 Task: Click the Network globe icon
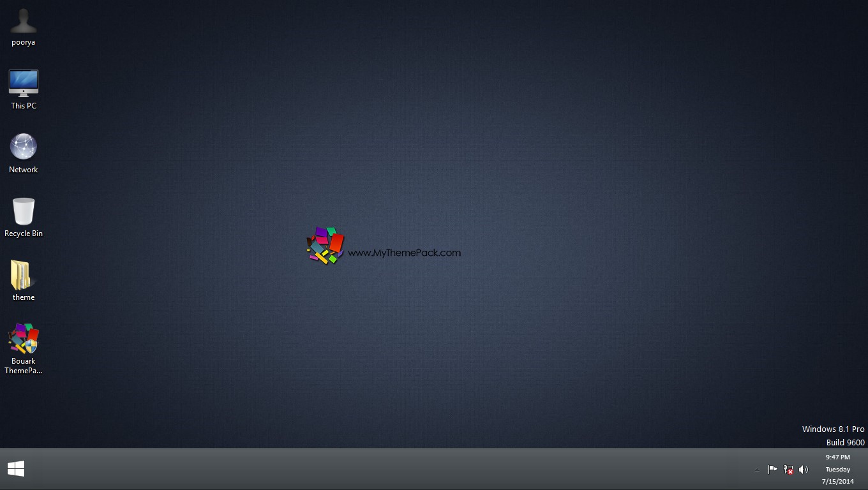pyautogui.click(x=24, y=147)
